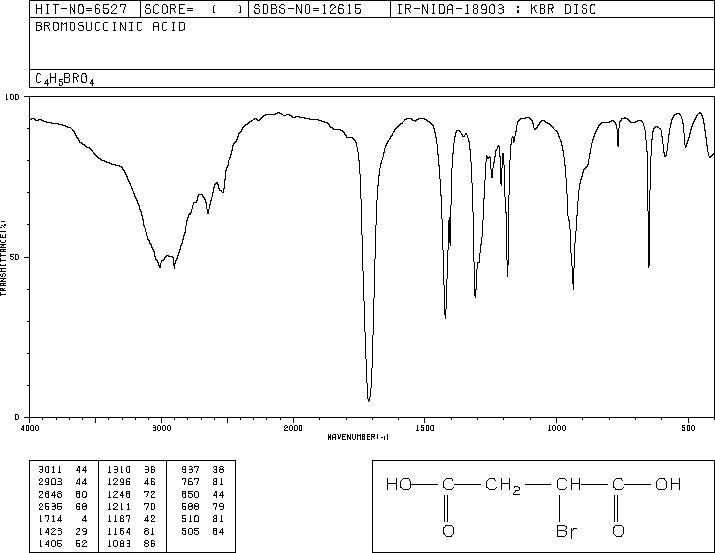The height and width of the screenshot is (553, 715).
Task: Click the 1500 tick label on the x-axis
Action: tap(425, 428)
